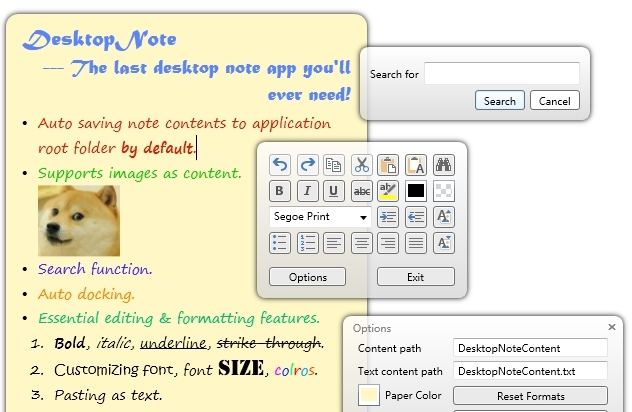This screenshot has width=632, height=412.
Task: Click the 'ever need!' subtitle text
Action: (309, 95)
